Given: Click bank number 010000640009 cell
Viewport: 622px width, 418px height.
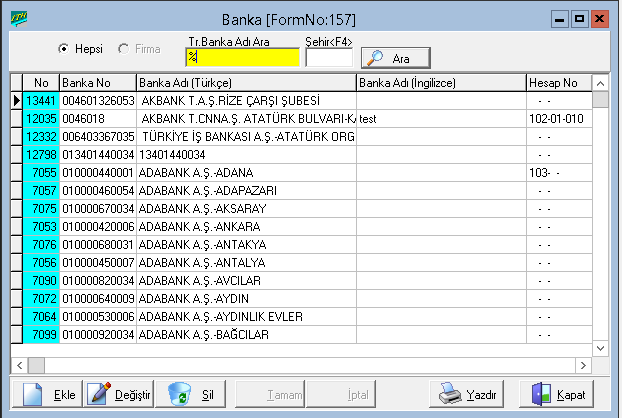Looking at the screenshot, I should [98, 299].
